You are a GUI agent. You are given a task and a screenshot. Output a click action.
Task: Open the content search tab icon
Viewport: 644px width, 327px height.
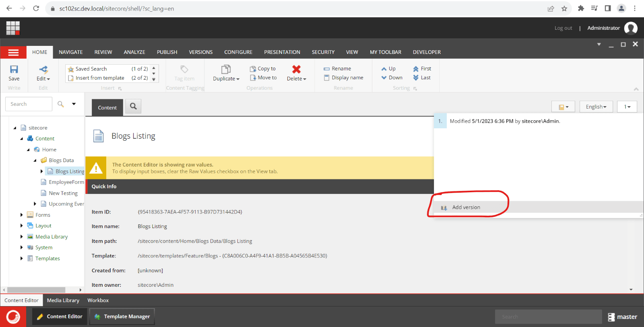tap(133, 106)
